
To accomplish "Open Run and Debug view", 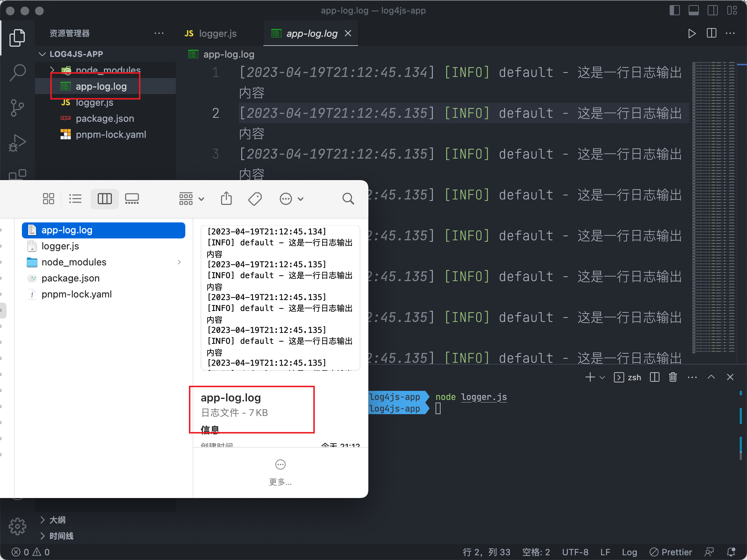I will click(17, 143).
